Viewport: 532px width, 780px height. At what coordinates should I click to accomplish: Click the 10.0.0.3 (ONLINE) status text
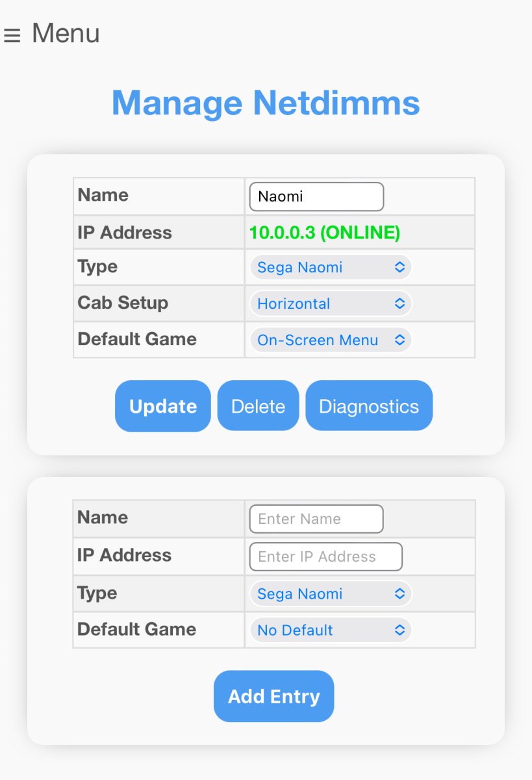click(x=325, y=233)
